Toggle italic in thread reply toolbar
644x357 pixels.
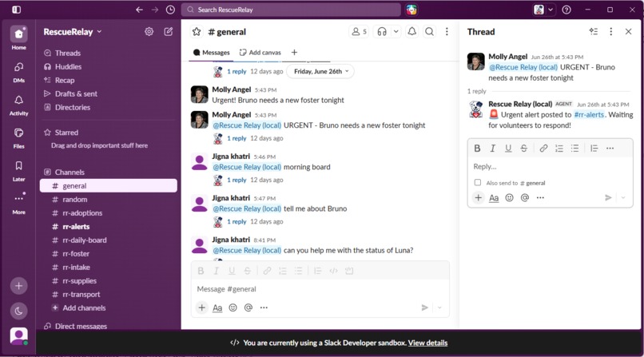point(492,149)
